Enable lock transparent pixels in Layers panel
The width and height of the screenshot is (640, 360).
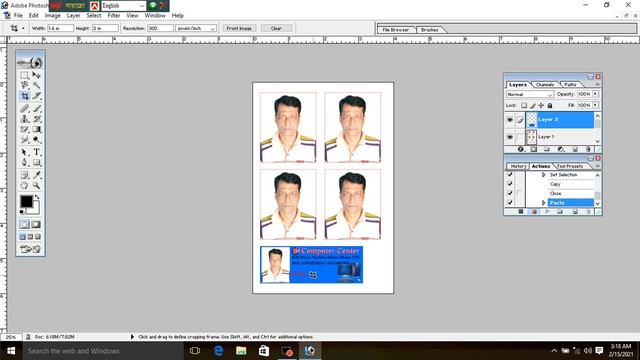pyautogui.click(x=524, y=105)
